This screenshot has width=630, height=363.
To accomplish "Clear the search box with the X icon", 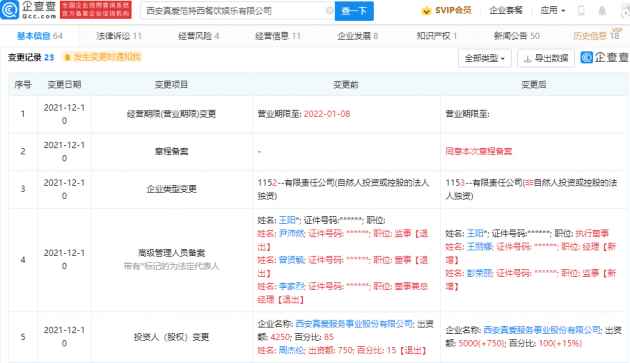I will pos(329,11).
